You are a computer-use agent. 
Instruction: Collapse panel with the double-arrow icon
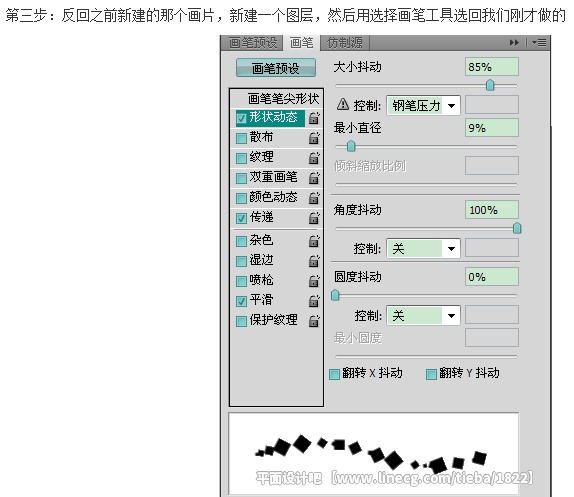[514, 43]
